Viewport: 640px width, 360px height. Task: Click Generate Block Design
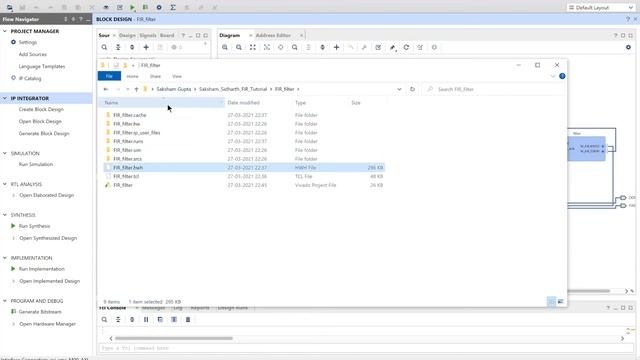(44, 133)
